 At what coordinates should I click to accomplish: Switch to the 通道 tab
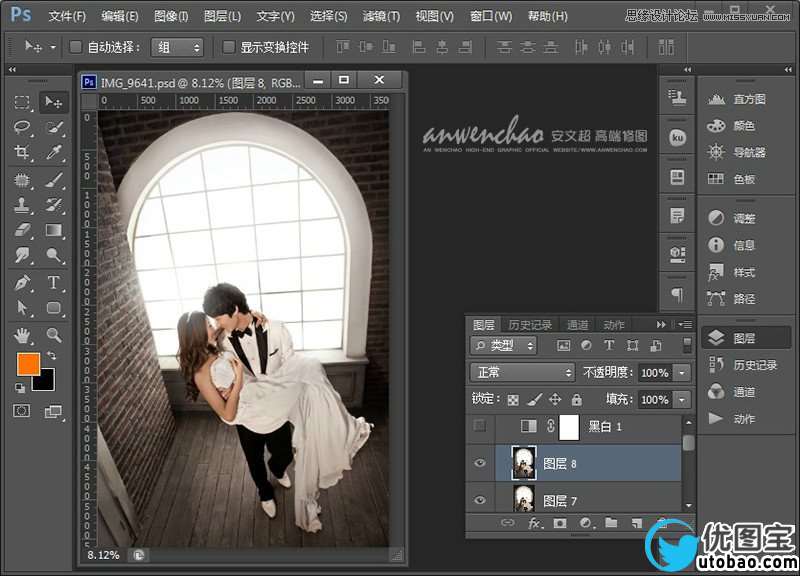click(578, 325)
